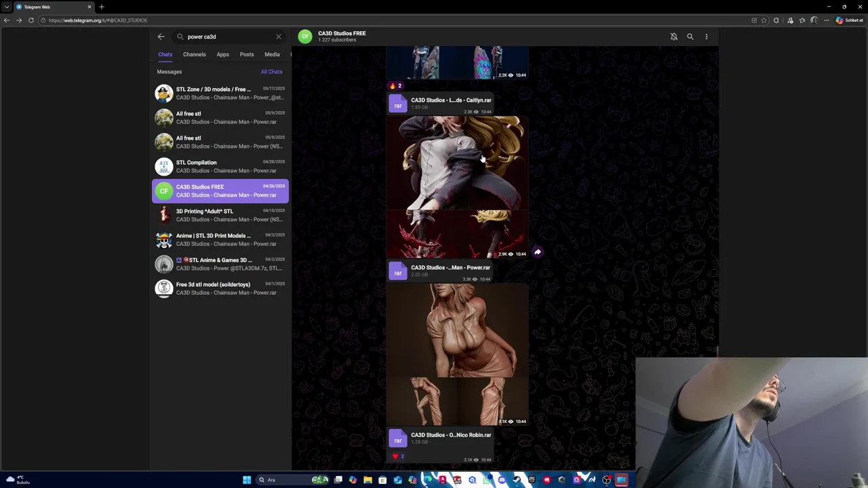Toggle channel notifications mute bell icon
868x488 pixels.
673,37
